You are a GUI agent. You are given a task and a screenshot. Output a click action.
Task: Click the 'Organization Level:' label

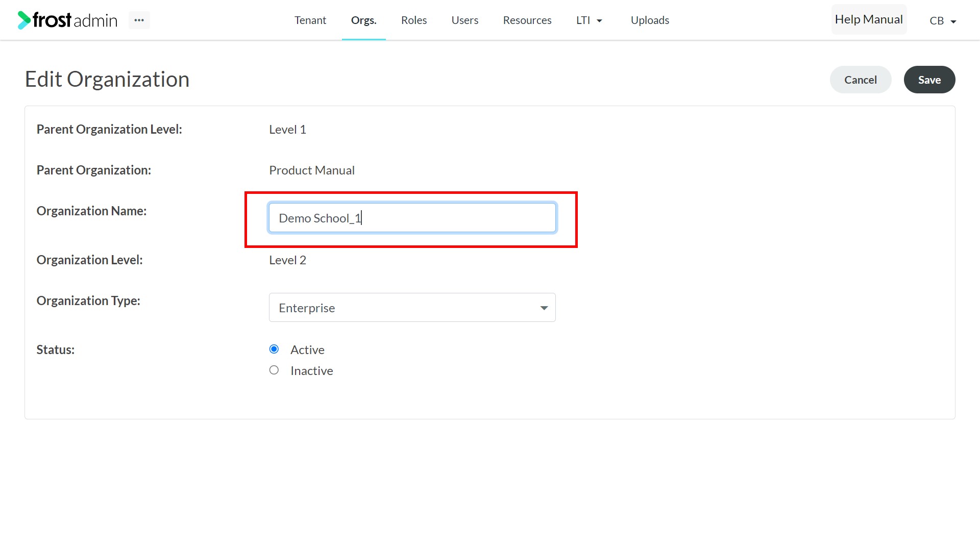click(89, 260)
